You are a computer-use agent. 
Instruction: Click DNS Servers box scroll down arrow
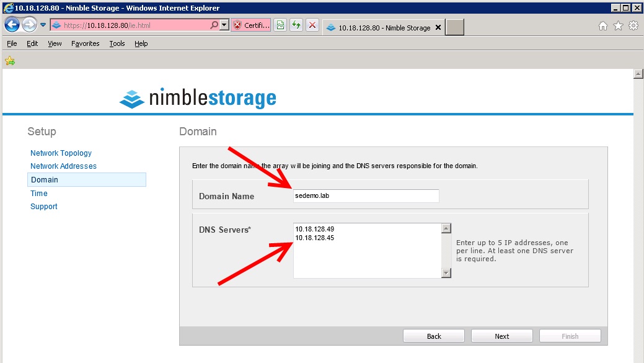446,273
